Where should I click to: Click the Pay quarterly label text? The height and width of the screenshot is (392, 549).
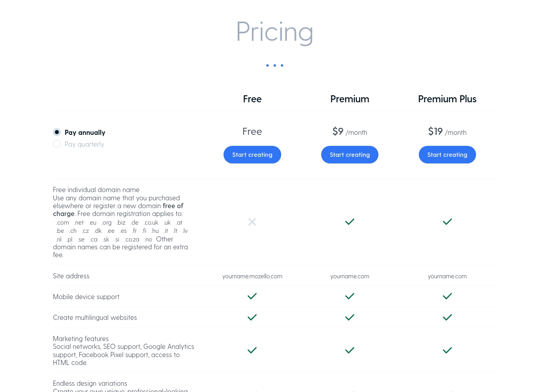point(84,144)
